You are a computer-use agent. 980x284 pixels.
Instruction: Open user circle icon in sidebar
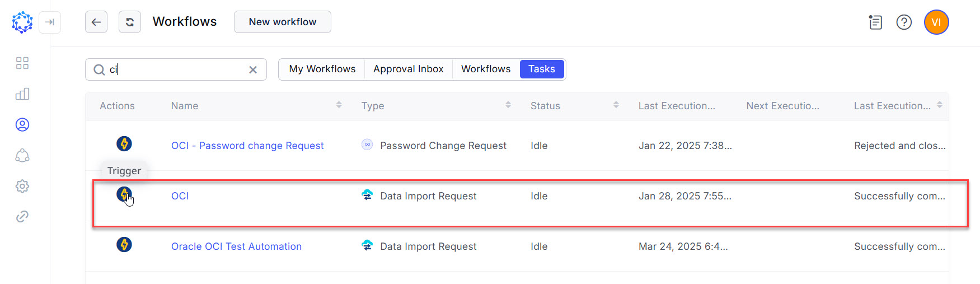[x=22, y=124]
